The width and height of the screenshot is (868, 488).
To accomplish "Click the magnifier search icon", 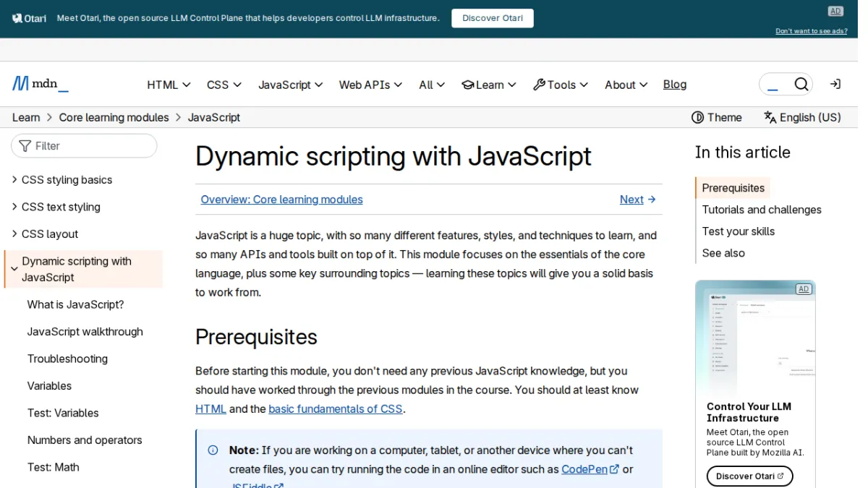I will (x=801, y=85).
